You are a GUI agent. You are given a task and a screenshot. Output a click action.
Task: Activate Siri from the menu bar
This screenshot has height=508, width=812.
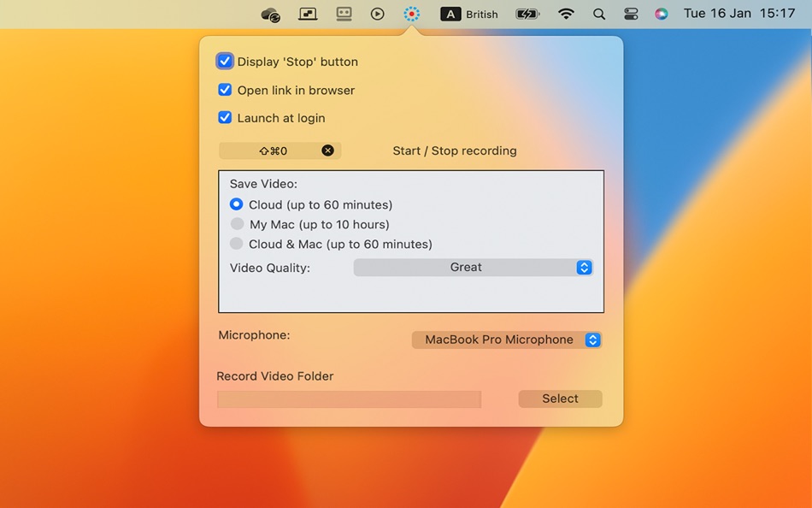(661, 14)
